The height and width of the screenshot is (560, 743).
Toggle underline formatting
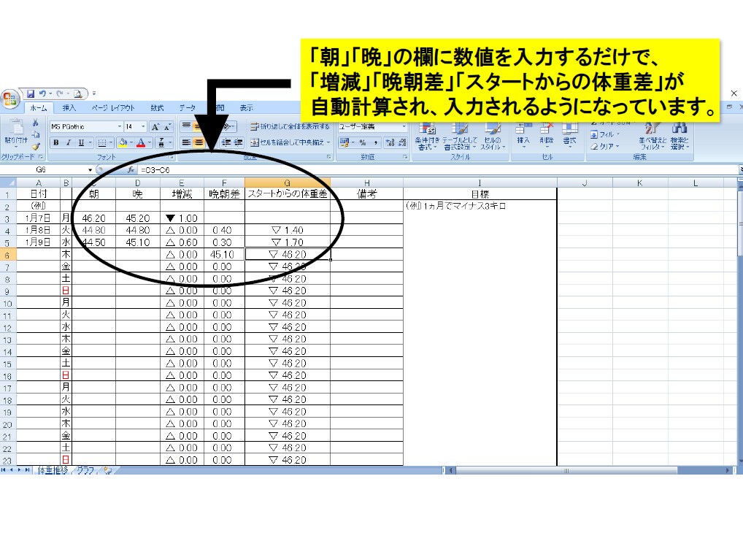81,142
